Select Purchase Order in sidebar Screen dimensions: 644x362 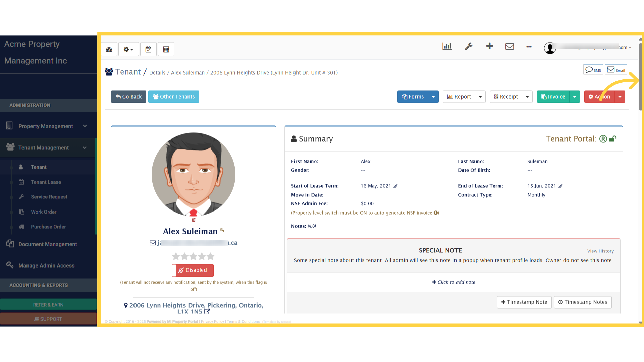(x=48, y=227)
